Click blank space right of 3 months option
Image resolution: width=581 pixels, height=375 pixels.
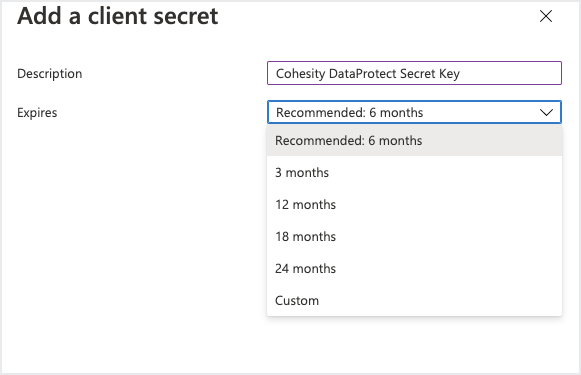(x=445, y=173)
